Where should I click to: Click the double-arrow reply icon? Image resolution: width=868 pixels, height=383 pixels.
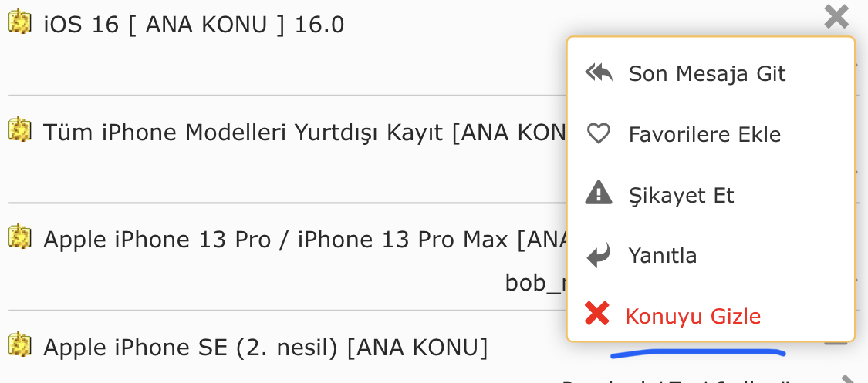(x=599, y=73)
